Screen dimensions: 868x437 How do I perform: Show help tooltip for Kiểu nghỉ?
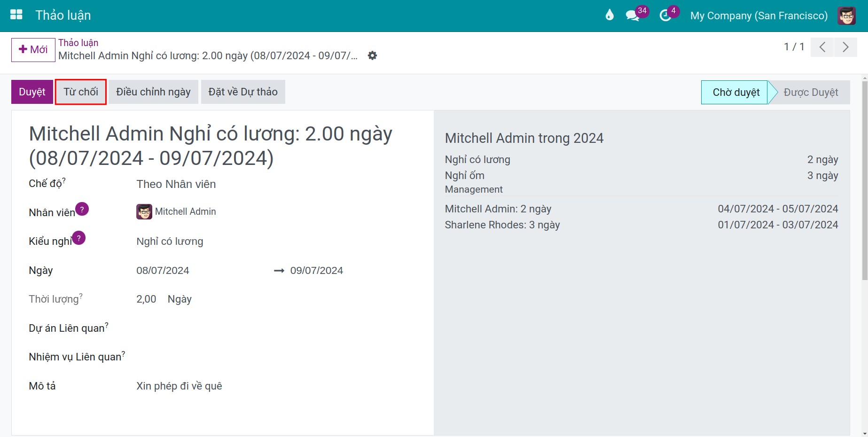79,238
